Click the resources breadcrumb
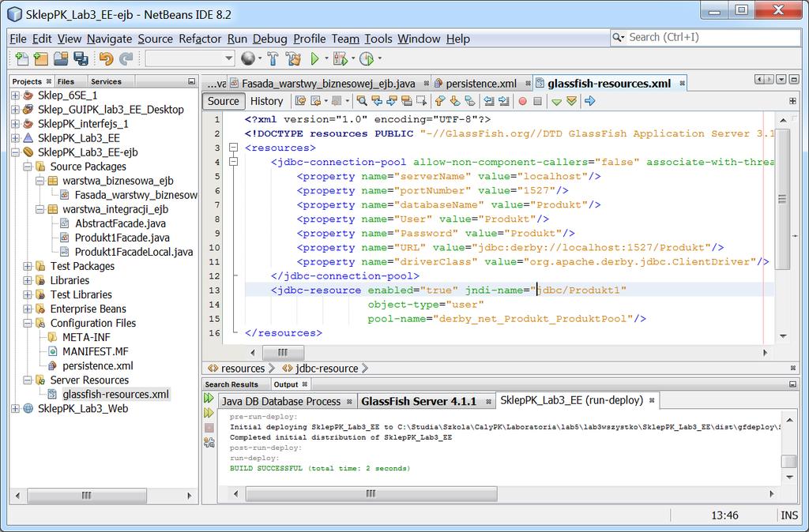The width and height of the screenshot is (809, 532). (x=243, y=369)
